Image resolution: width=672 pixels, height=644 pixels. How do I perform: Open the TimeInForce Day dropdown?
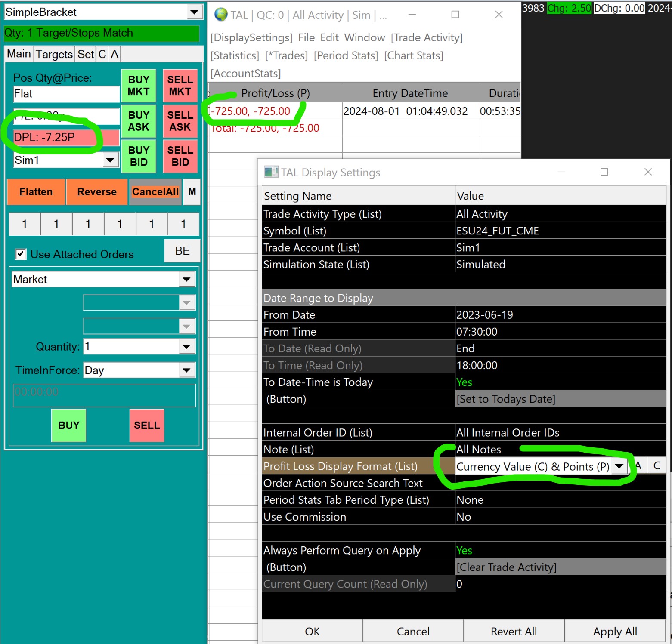186,370
